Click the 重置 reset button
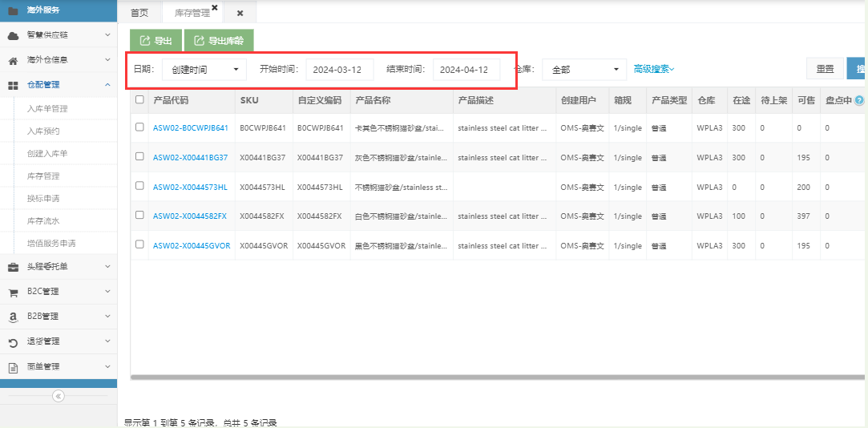 825,69
